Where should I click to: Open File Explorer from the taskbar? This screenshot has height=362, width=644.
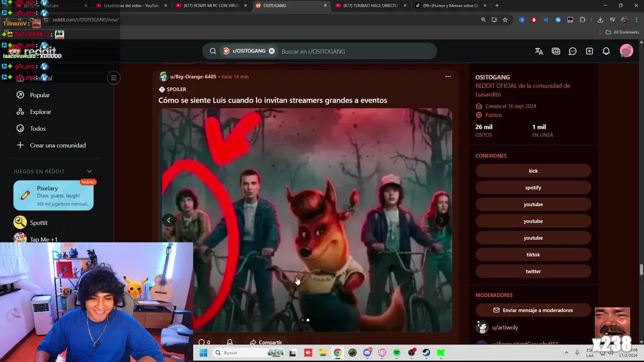323,353
